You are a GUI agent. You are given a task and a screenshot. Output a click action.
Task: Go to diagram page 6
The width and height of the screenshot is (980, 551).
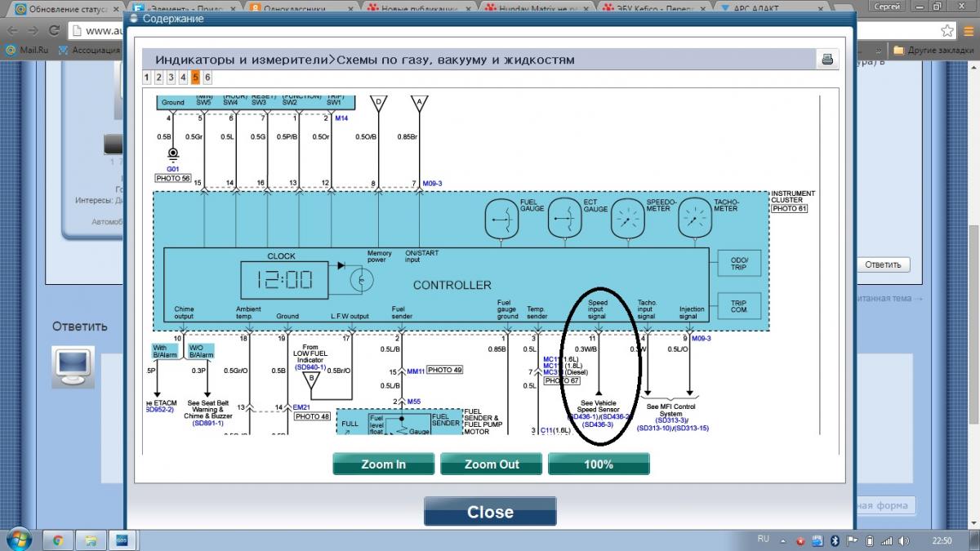point(208,78)
